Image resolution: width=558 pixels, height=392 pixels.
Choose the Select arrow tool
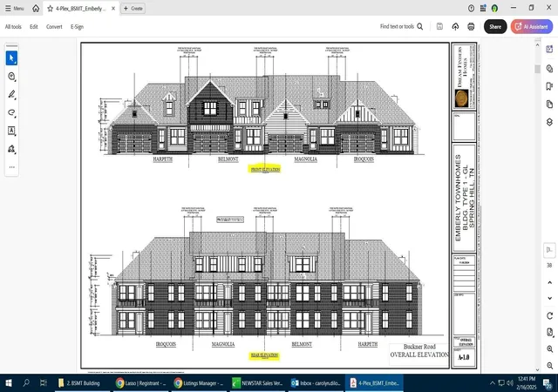(11, 58)
